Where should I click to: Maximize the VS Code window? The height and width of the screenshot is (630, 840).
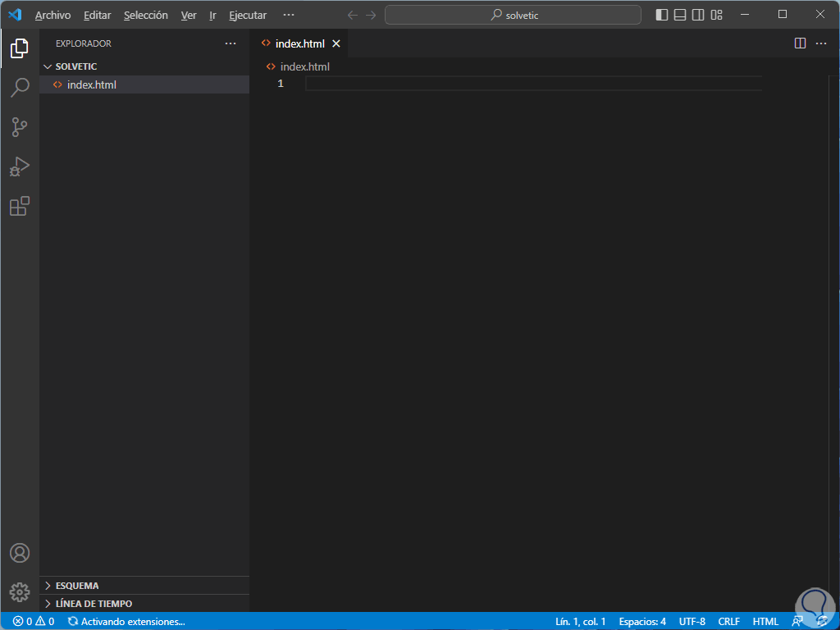[782, 15]
